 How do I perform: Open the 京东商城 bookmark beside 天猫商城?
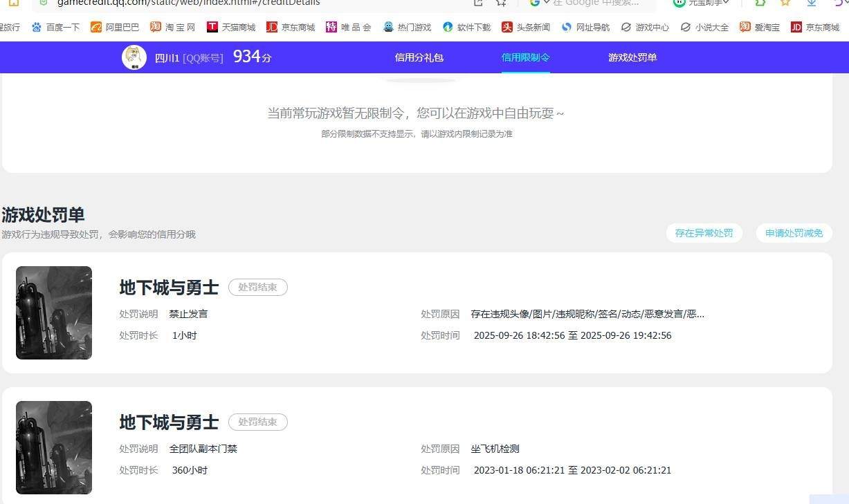(x=291, y=28)
